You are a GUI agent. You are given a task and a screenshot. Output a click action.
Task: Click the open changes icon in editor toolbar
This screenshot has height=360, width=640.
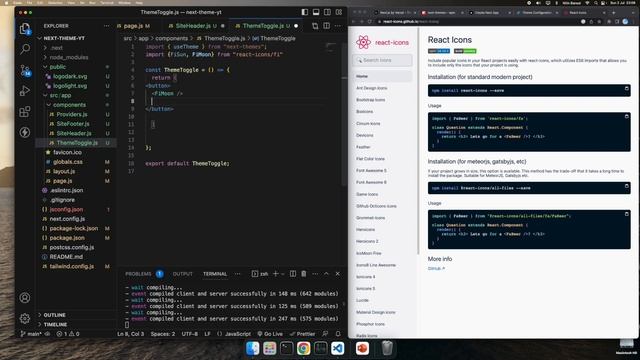pos(315,26)
